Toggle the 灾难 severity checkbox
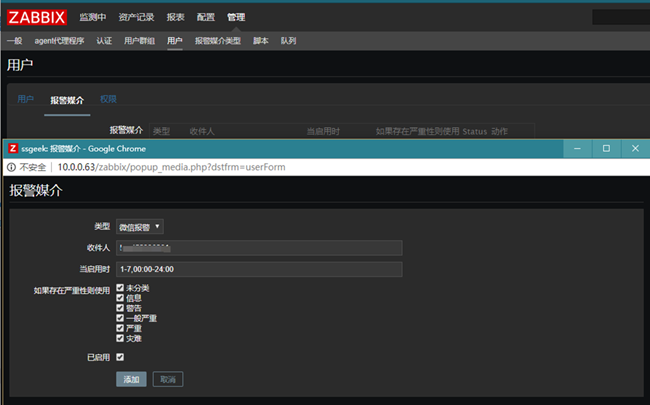The width and height of the screenshot is (650, 405). click(120, 338)
